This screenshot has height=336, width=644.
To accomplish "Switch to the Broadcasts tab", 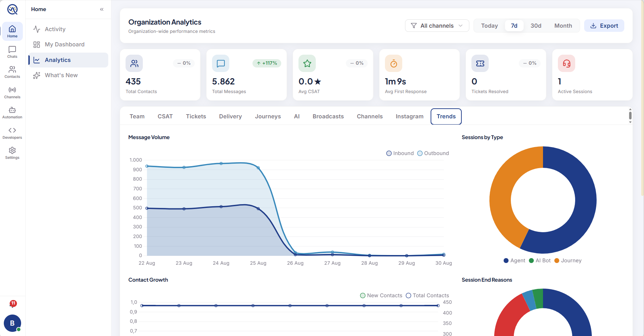I will click(x=328, y=116).
